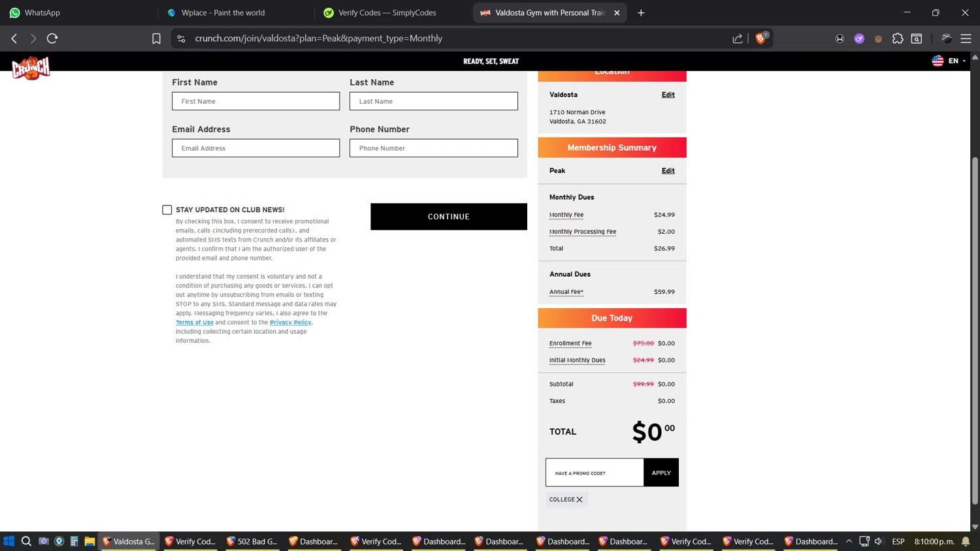Click the CONTINUE button
The height and width of the screenshot is (551, 980).
tap(449, 217)
